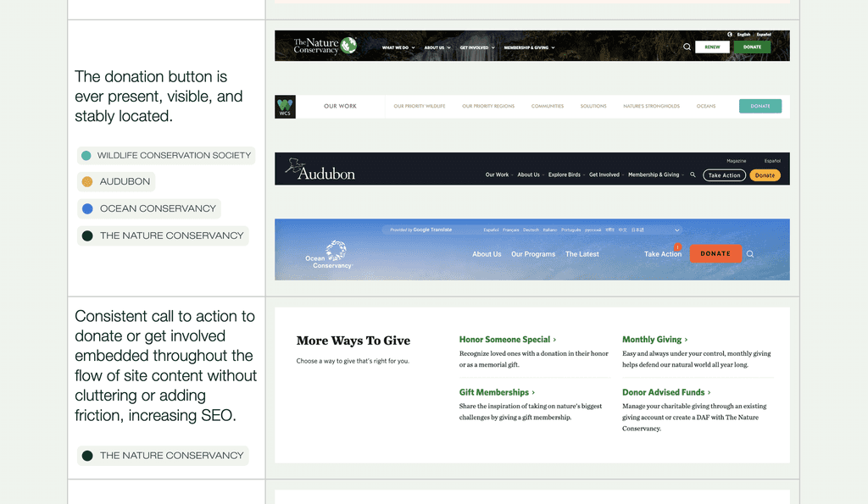Image resolution: width=868 pixels, height=504 pixels.
Task: Click Ocean Conservancy About Us link
Action: tap(487, 254)
